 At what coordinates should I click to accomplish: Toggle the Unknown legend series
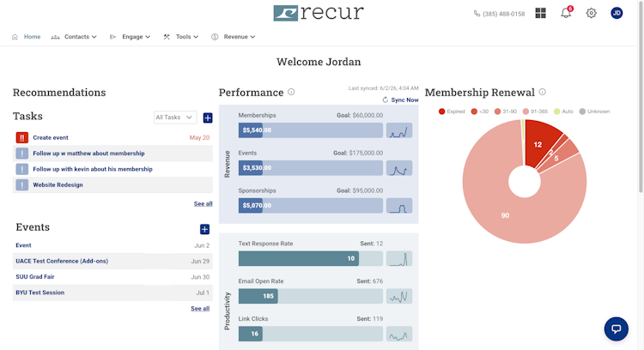tap(594, 112)
